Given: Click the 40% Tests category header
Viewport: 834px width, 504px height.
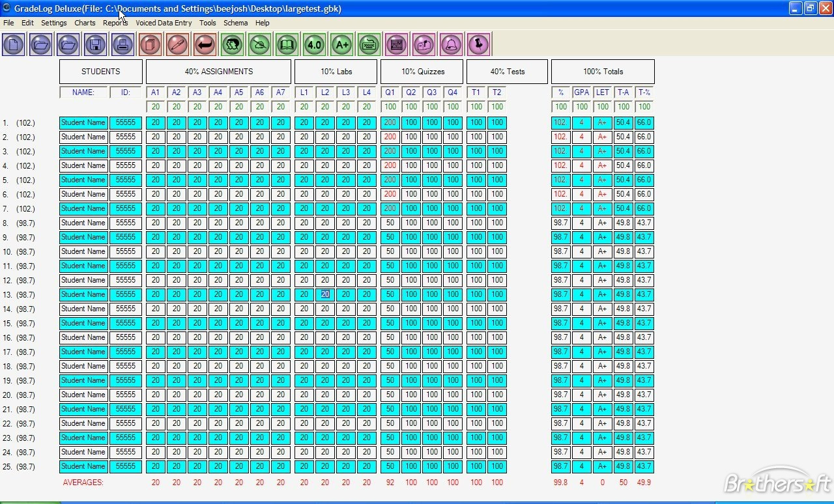Looking at the screenshot, I should [506, 71].
